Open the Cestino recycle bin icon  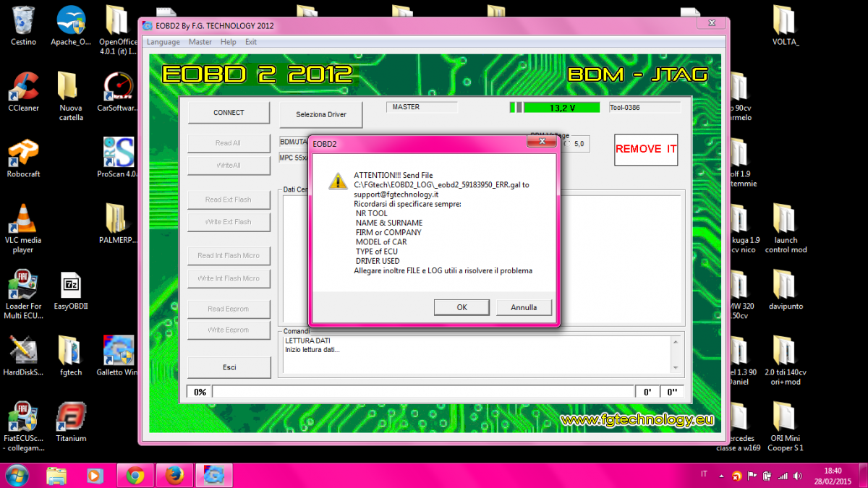[24, 26]
